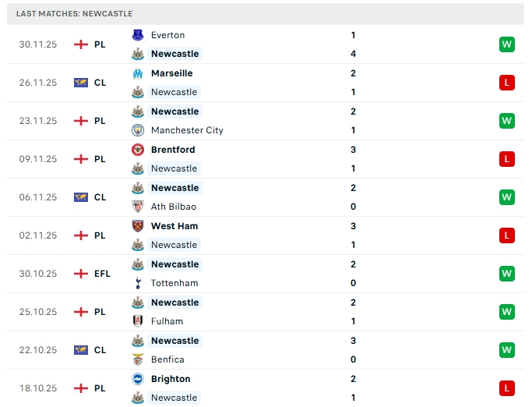Click the L badge for Brighton match
The width and height of the screenshot is (532, 407).
click(x=506, y=388)
